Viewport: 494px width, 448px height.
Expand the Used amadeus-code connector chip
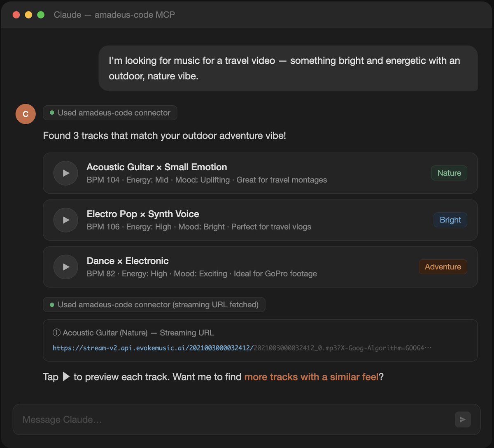pyautogui.click(x=110, y=113)
